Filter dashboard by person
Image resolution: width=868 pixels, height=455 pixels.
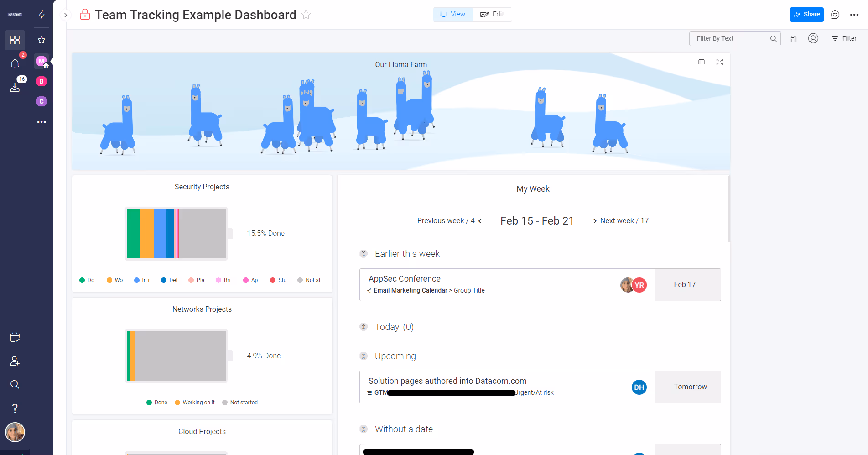813,38
